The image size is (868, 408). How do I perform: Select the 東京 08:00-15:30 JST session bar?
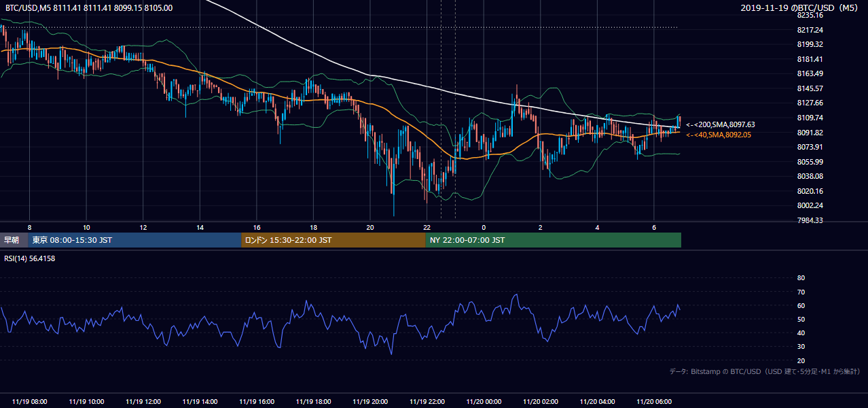134,240
